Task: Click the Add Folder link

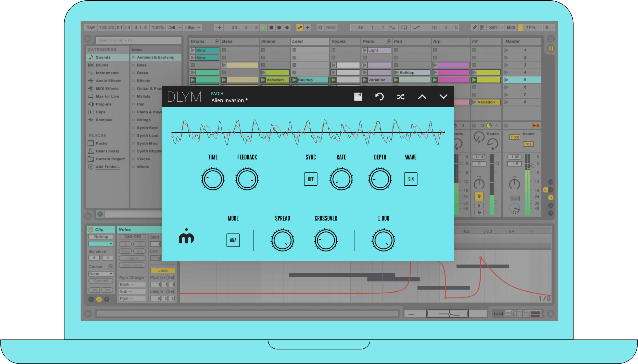Action: pyautogui.click(x=108, y=167)
